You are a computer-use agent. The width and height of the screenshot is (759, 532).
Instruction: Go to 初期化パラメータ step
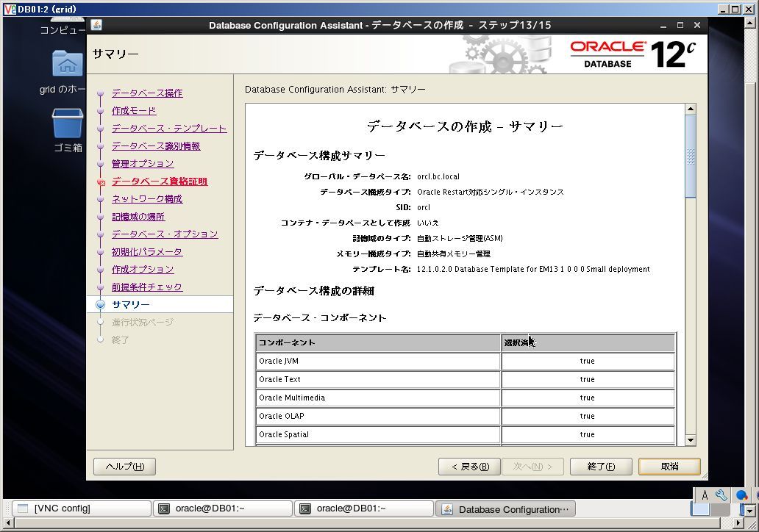(146, 252)
